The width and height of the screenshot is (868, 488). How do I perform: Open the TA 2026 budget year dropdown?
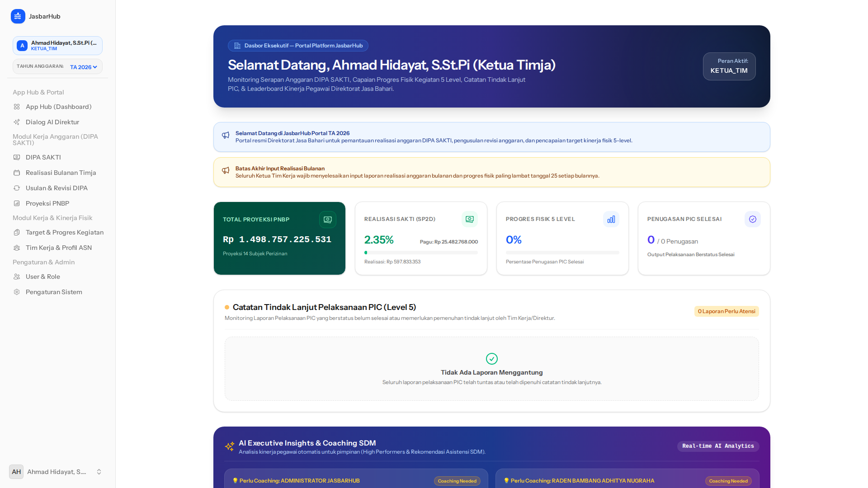[83, 67]
